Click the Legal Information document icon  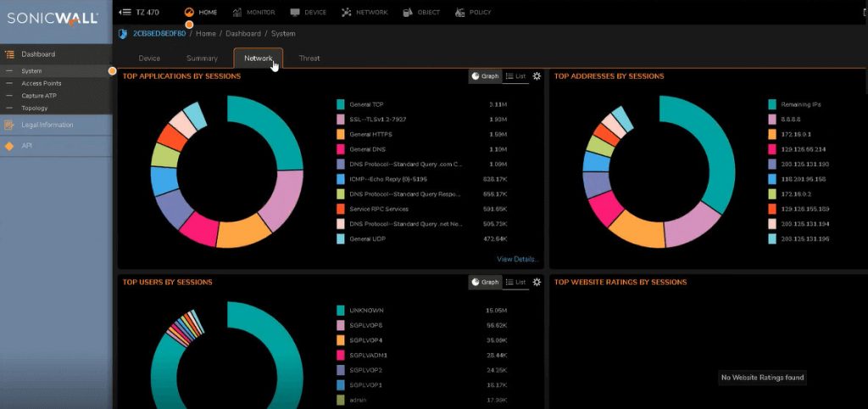8,126
